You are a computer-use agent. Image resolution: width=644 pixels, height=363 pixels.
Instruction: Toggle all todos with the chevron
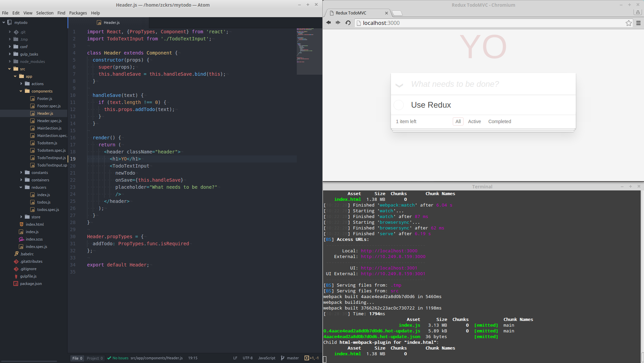coord(399,85)
